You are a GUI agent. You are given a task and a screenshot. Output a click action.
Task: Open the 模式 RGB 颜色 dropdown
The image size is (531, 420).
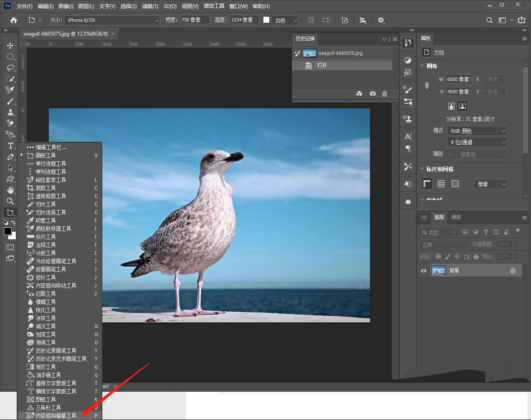477,131
